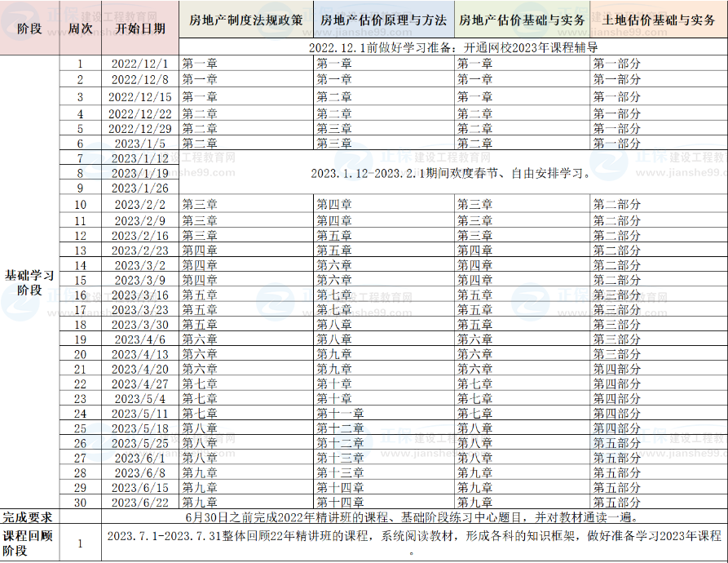
Task: Select the 完成要求 label cell
Action: [x=29, y=517]
